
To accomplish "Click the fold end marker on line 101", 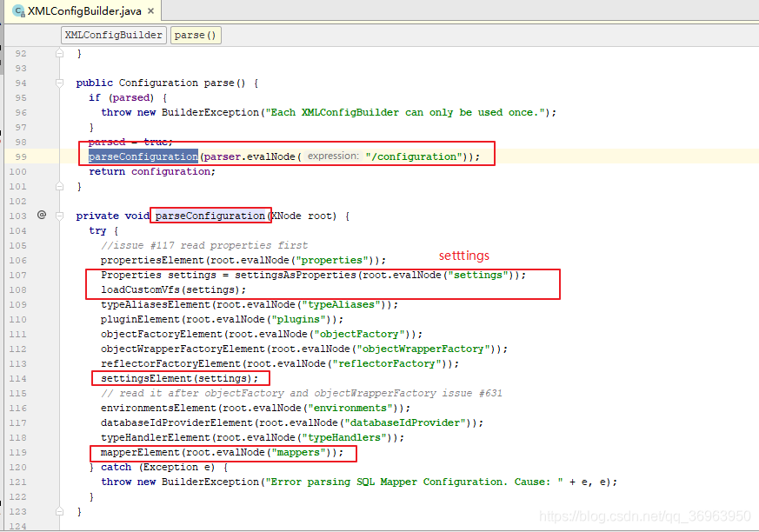I will coord(59,186).
